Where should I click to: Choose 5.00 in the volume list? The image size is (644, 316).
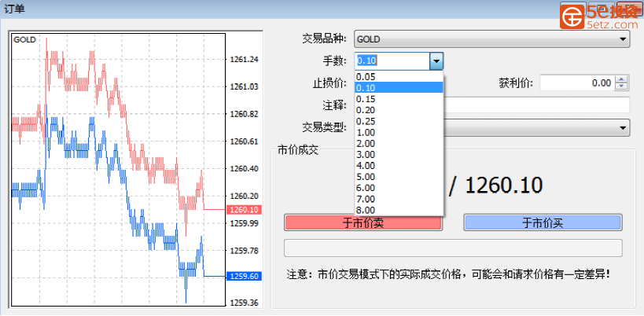tap(399, 176)
